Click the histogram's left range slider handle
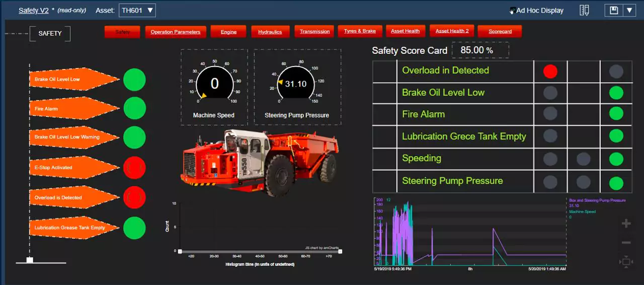 point(179,251)
